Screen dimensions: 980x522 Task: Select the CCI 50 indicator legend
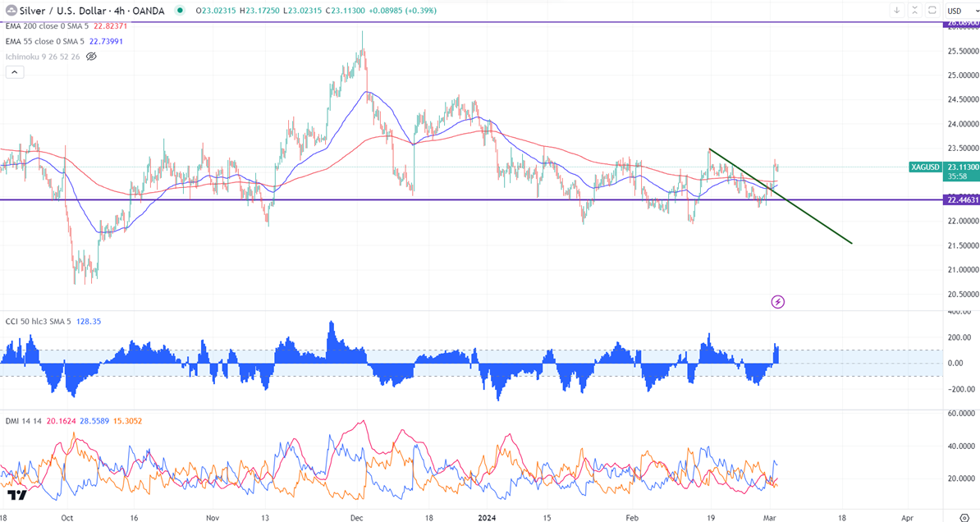[x=37, y=323]
